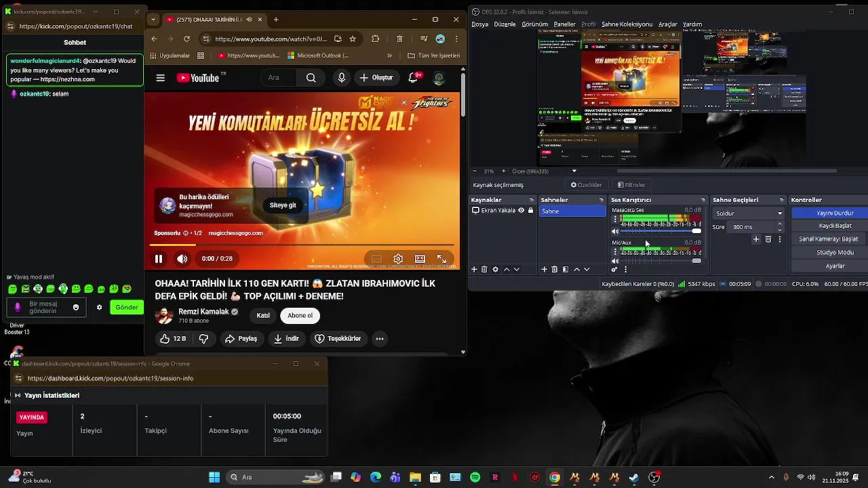Move scene up in Sahneler panel
The width and height of the screenshot is (868, 488).
576,270
